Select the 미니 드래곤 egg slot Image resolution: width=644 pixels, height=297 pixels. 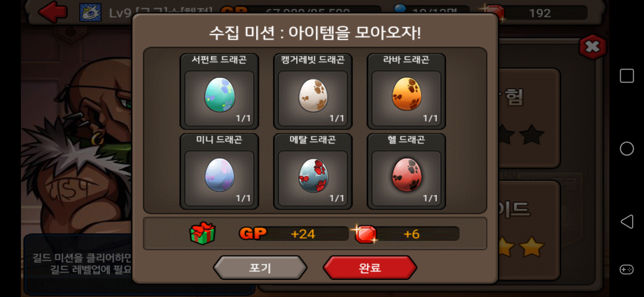coord(219,171)
